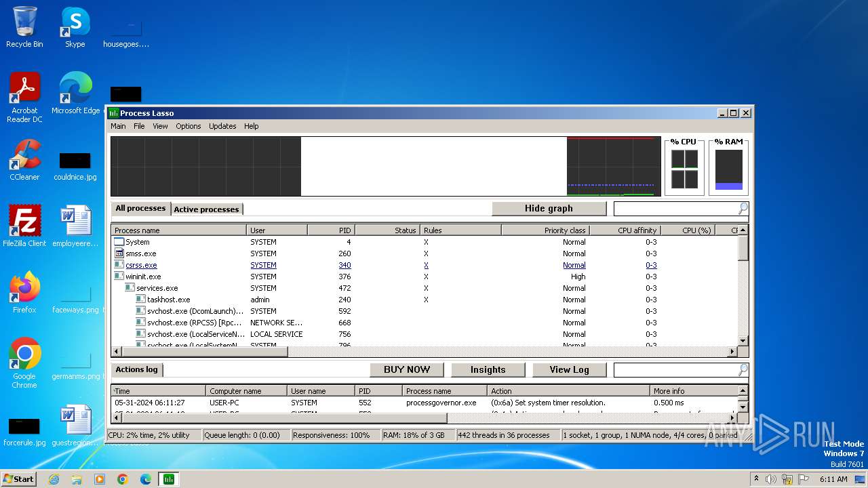Select the services.exe process row
This screenshot has width=868, height=488.
point(425,288)
